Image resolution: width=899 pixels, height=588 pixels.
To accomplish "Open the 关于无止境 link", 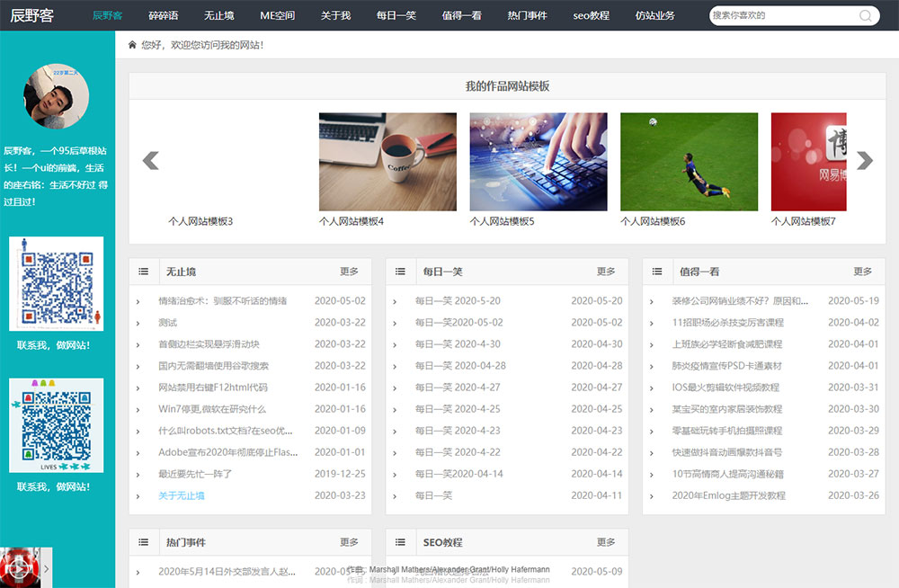I will pos(182,495).
